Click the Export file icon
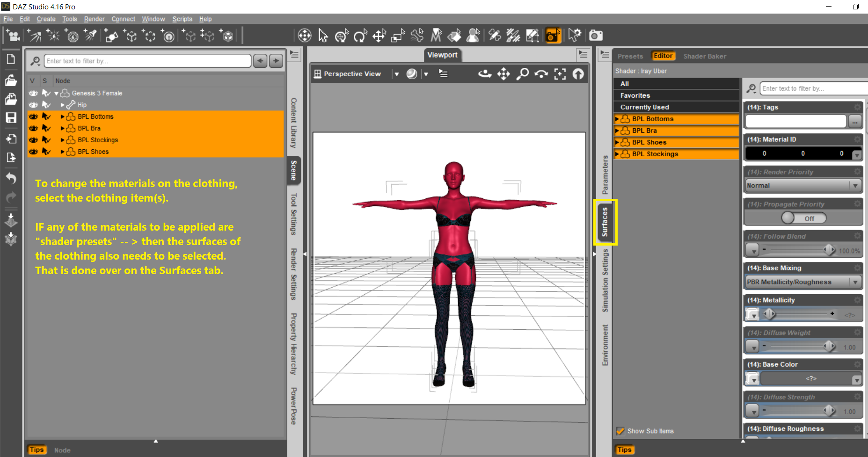 pos(11,157)
